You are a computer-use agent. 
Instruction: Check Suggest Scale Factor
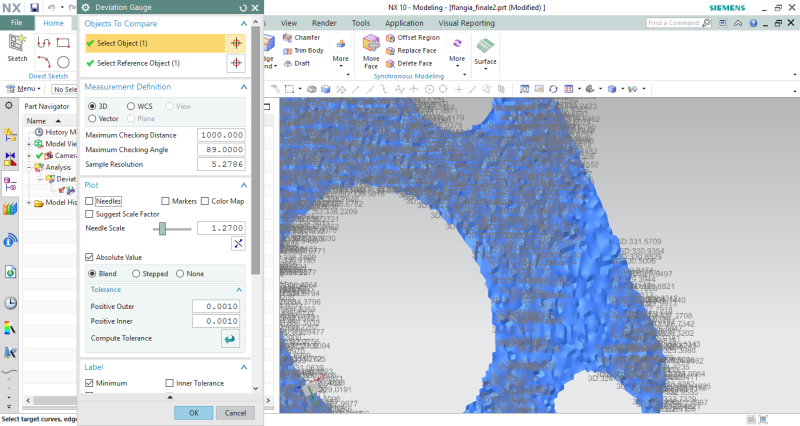click(89, 214)
